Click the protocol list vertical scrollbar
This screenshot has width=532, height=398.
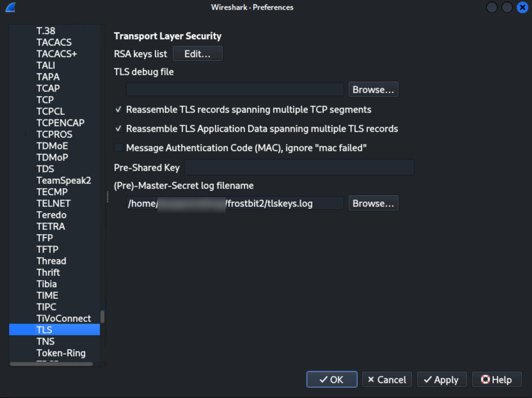coord(102,317)
